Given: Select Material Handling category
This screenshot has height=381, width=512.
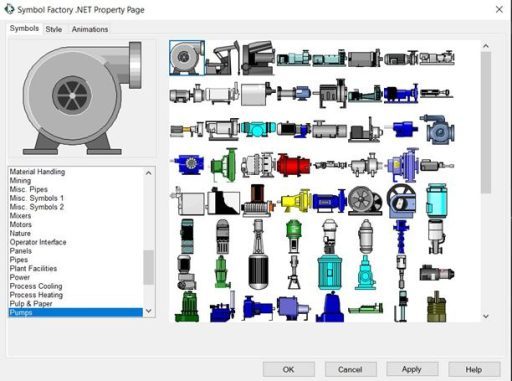Looking at the screenshot, I should point(37,172).
